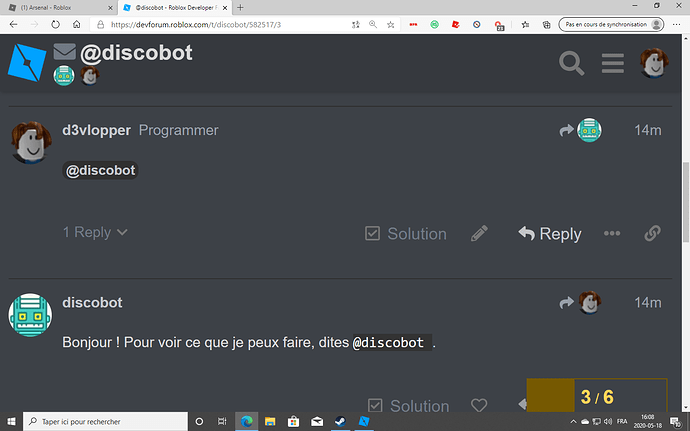Open the Windows Start menu

(11, 421)
